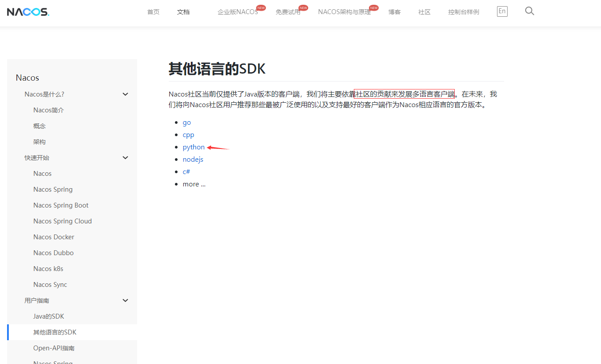Screen dimensions: 601x364
Task: Select 其他语言的SDK in the sidebar
Action: (55, 332)
